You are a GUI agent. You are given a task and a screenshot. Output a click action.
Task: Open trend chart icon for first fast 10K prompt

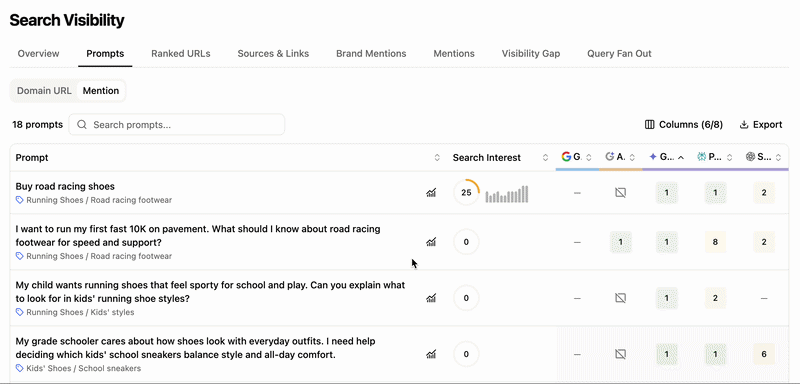pyautogui.click(x=431, y=242)
